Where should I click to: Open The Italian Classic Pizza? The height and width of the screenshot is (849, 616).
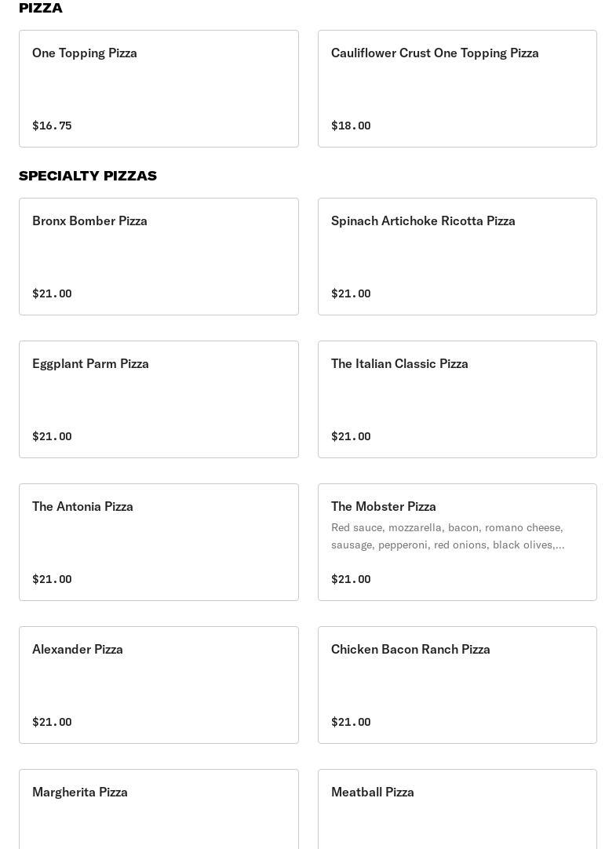coord(457,399)
